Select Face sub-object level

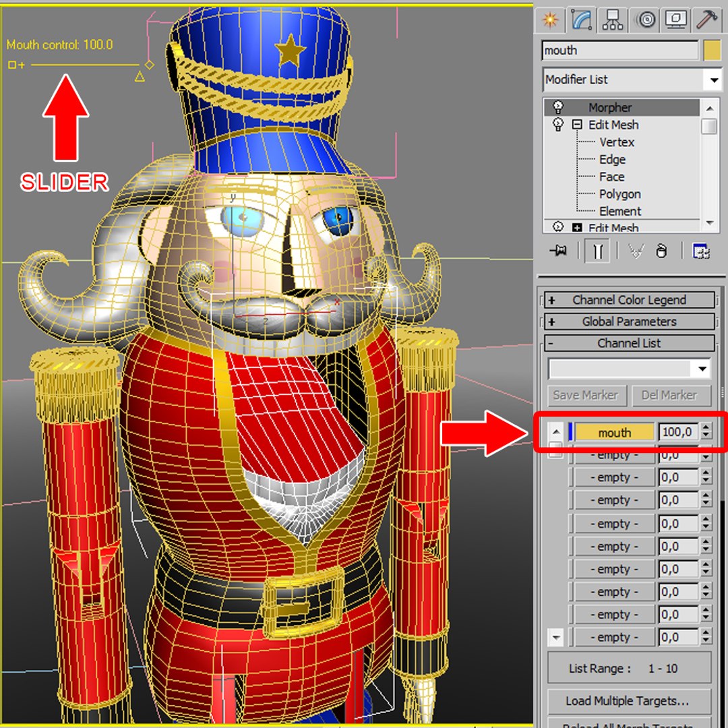tap(612, 177)
